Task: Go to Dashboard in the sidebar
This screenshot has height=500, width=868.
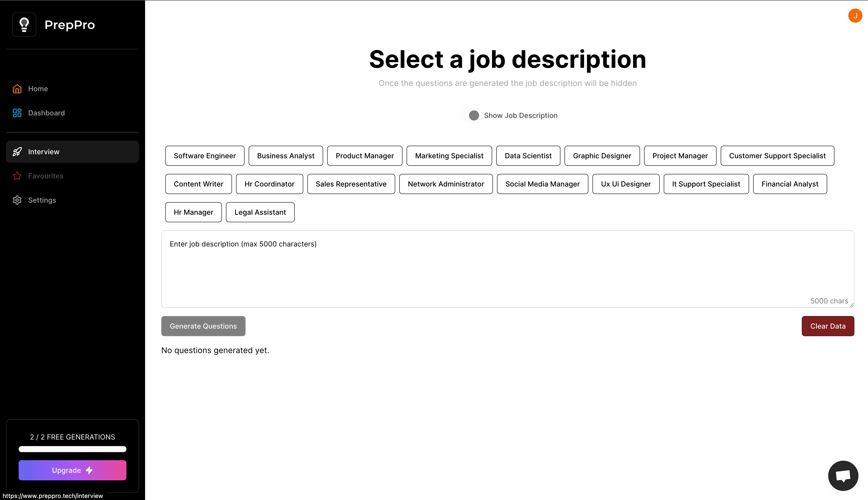Action: coord(46,113)
